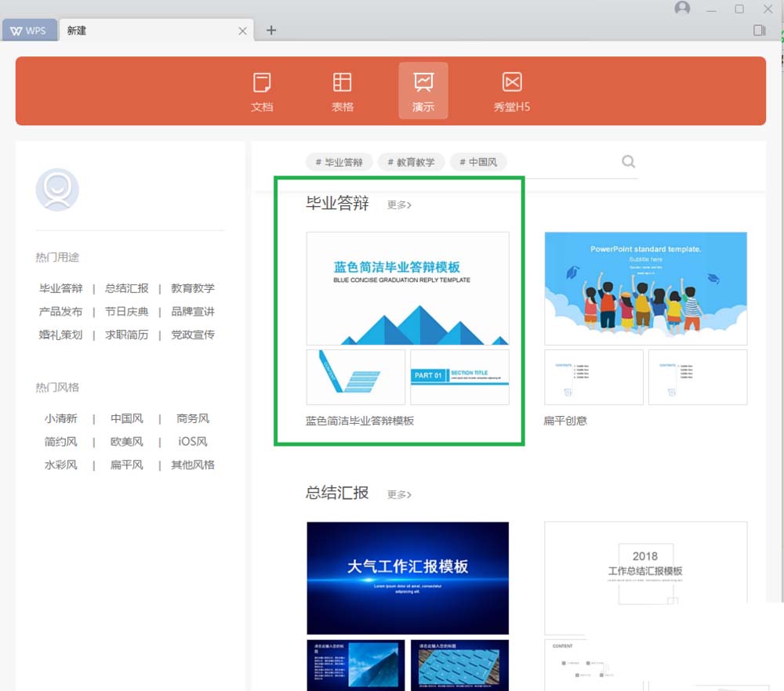The height and width of the screenshot is (691, 784).
Task: Choose the 商务风 style filter
Action: 193,418
